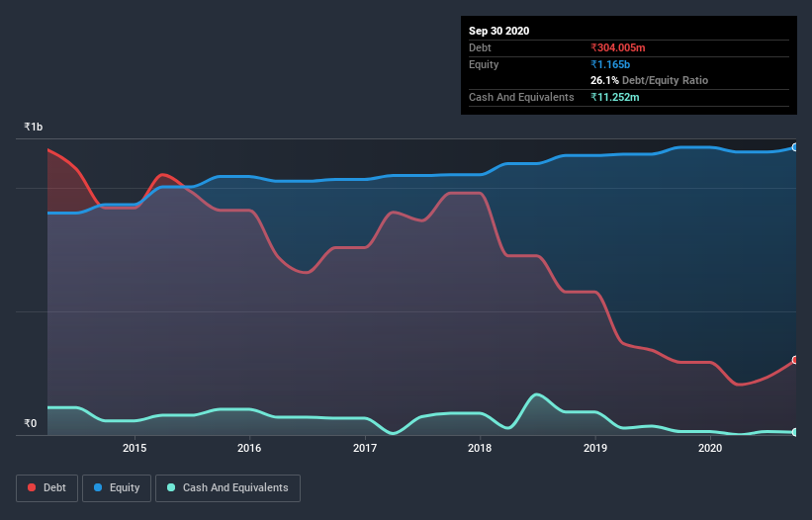Click the teal Cash endpoint marker

(x=795, y=432)
